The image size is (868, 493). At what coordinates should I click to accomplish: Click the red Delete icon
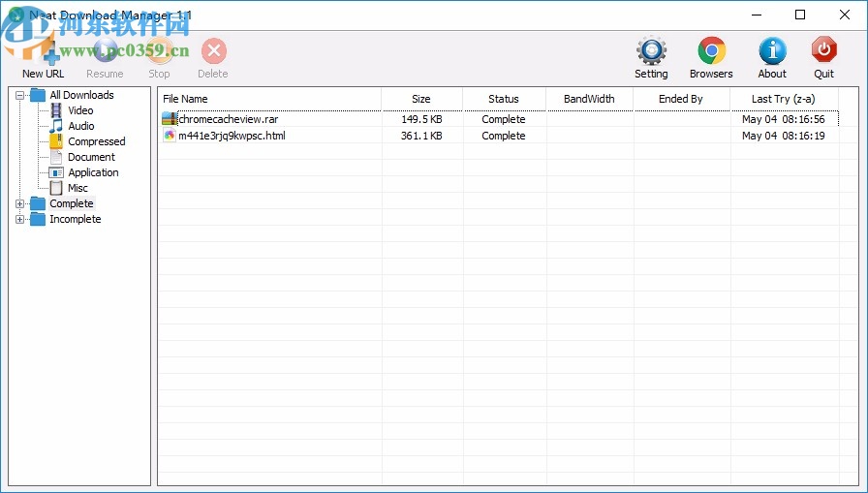[214, 51]
